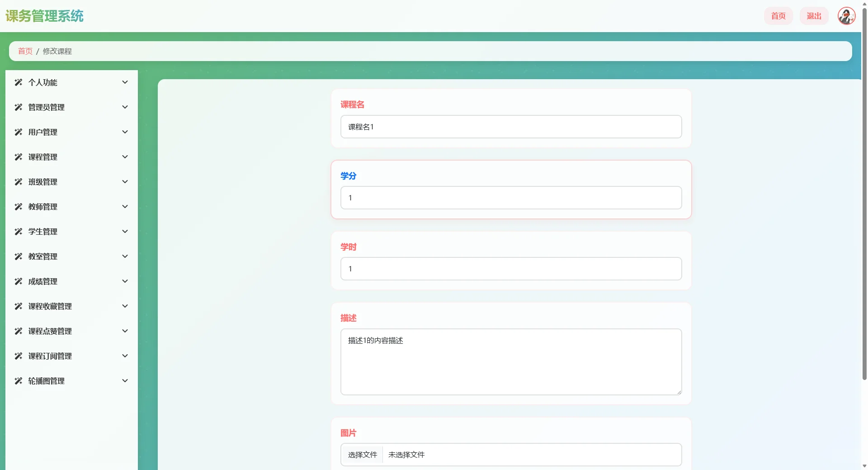Viewport: 868px width, 470px height.
Task: Click the wand icon beside 个人功能
Action: click(18, 82)
